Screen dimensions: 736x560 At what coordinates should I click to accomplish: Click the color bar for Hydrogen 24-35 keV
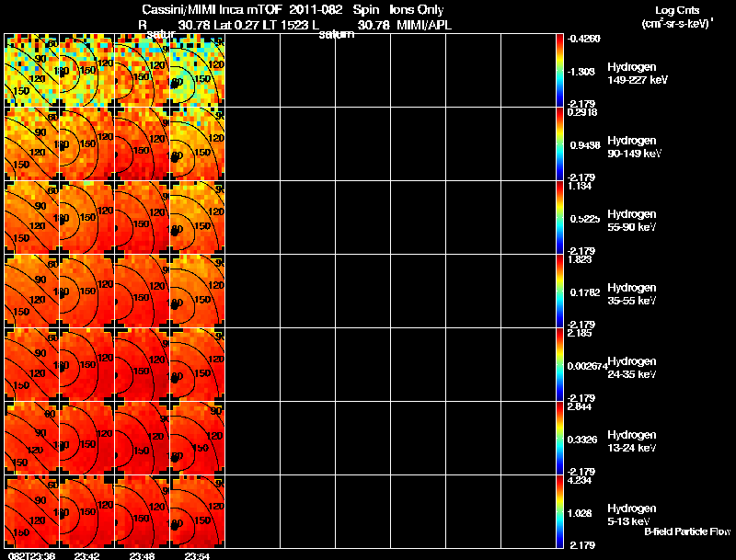(x=559, y=365)
